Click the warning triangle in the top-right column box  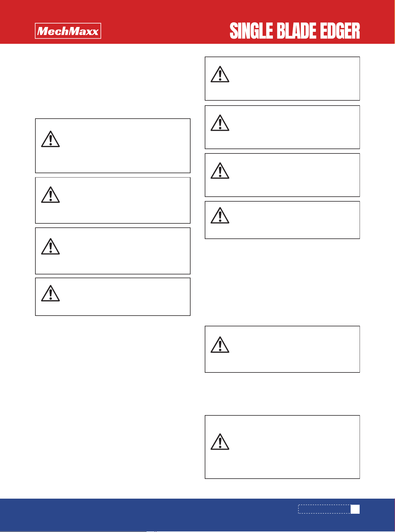tap(220, 74)
